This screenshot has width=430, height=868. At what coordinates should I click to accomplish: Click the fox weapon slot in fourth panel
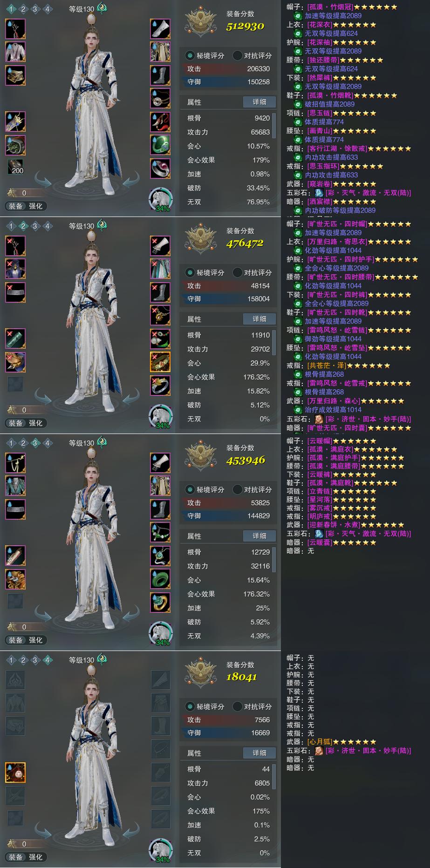[x=15, y=773]
